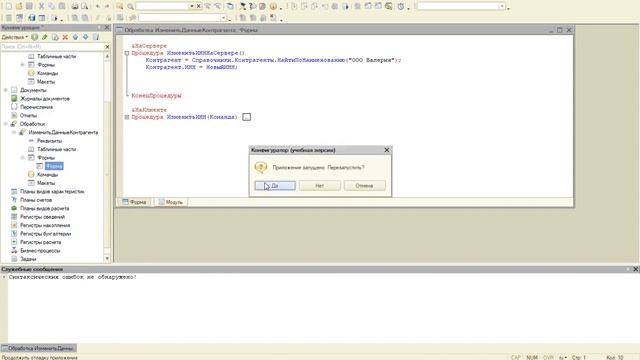Select the Планы счетов tree item
The image size is (640, 360).
[x=36, y=200]
